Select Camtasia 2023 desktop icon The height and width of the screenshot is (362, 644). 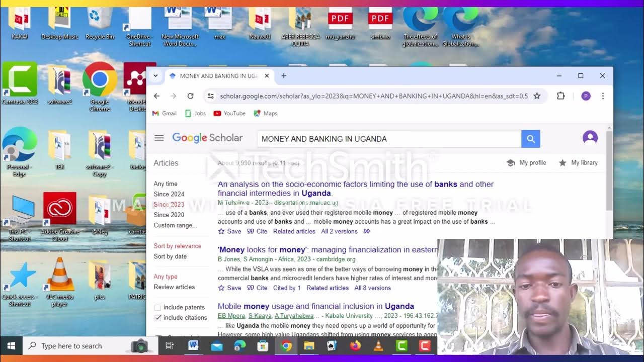tap(20, 83)
